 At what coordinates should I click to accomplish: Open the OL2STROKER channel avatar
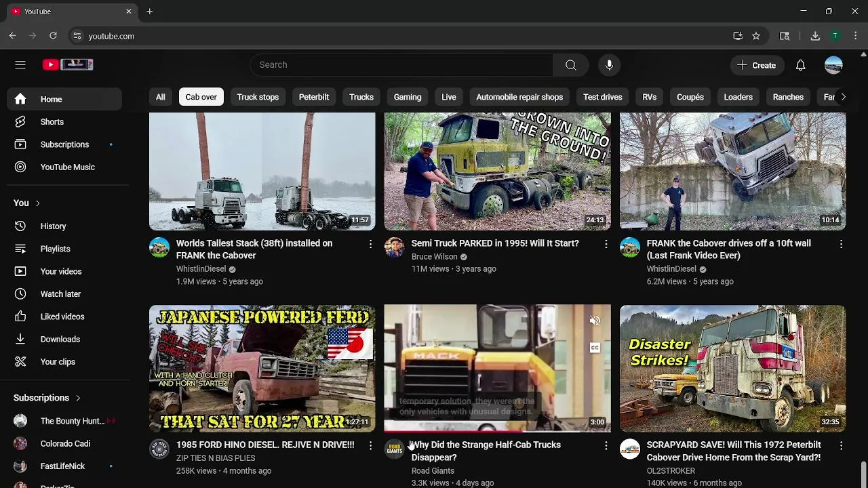pyautogui.click(x=629, y=449)
